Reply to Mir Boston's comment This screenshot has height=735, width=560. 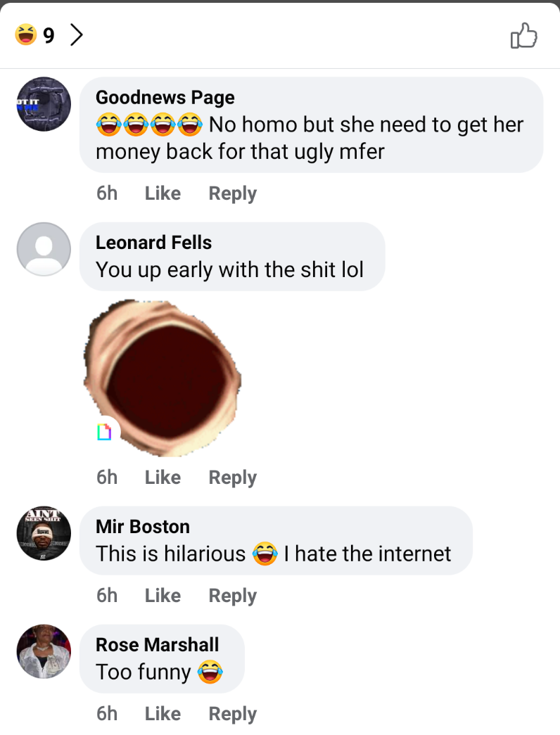click(233, 596)
